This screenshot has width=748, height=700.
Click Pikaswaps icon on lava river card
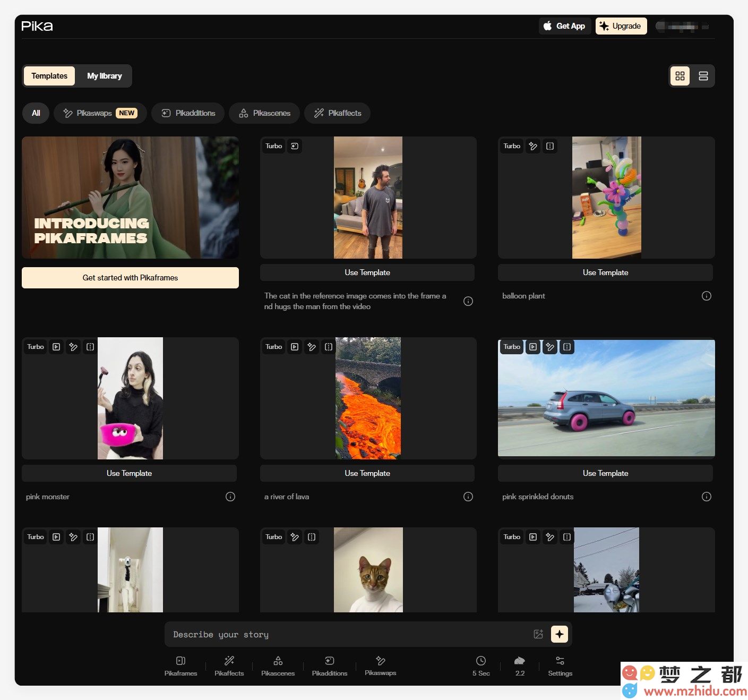click(x=312, y=347)
